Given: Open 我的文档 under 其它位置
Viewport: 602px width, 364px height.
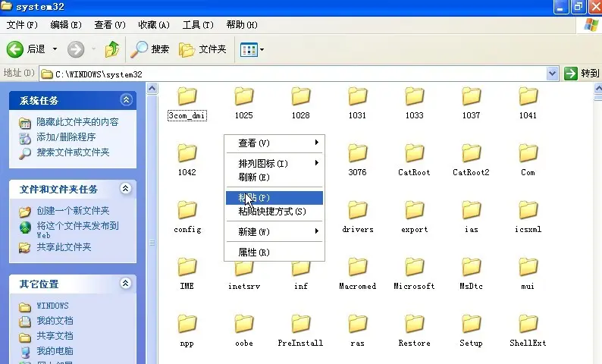Looking at the screenshot, I should click(x=55, y=321).
